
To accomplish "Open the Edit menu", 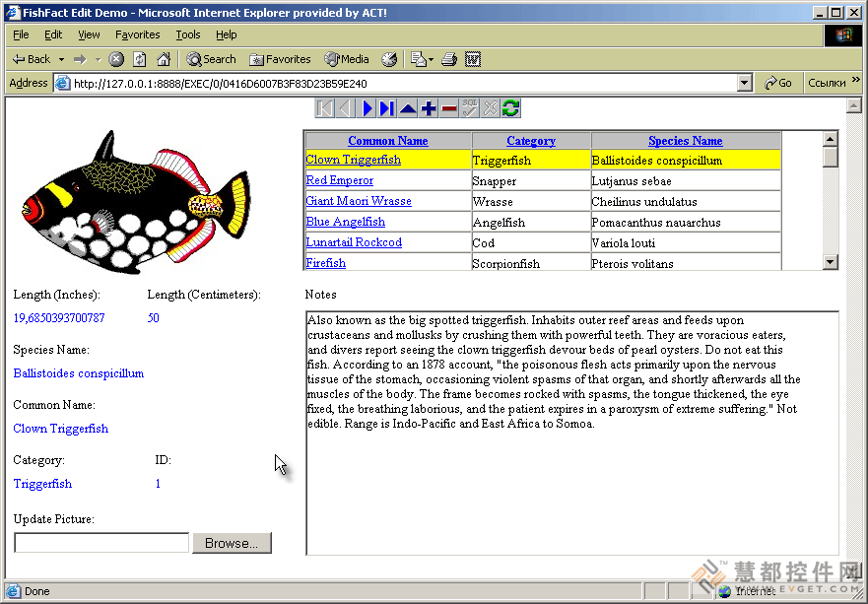I will [53, 34].
